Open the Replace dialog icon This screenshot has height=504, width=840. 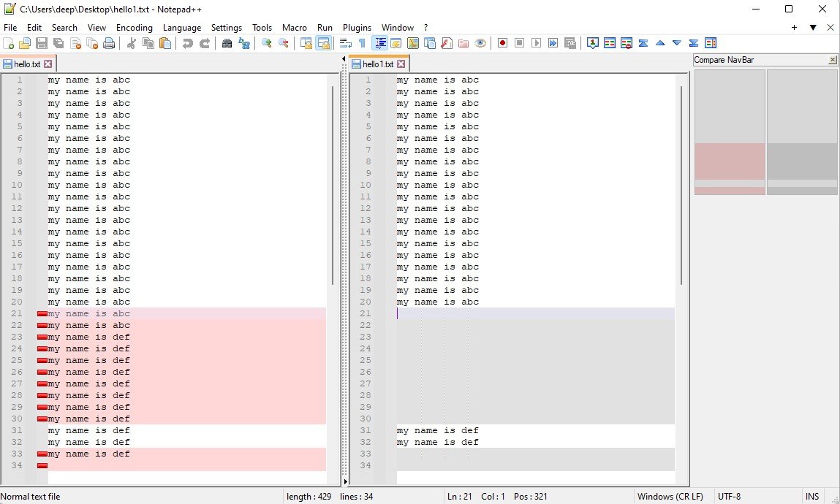(244, 43)
